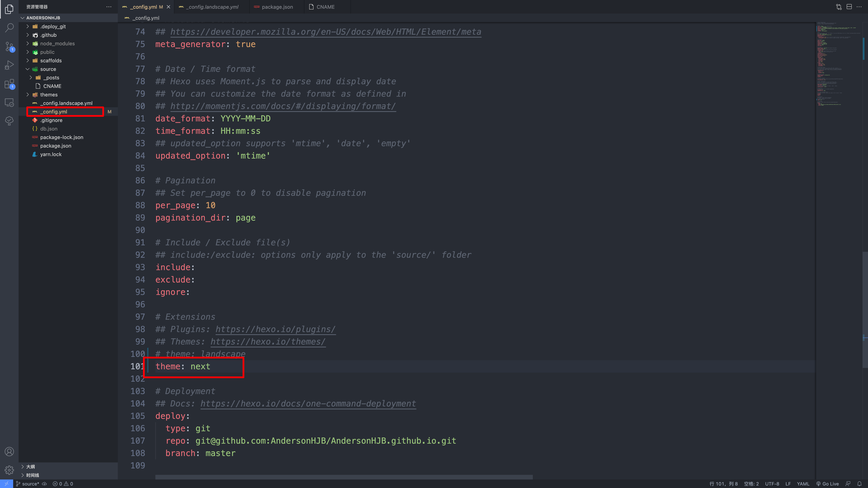Expand the node_modules folder

pos(68,43)
